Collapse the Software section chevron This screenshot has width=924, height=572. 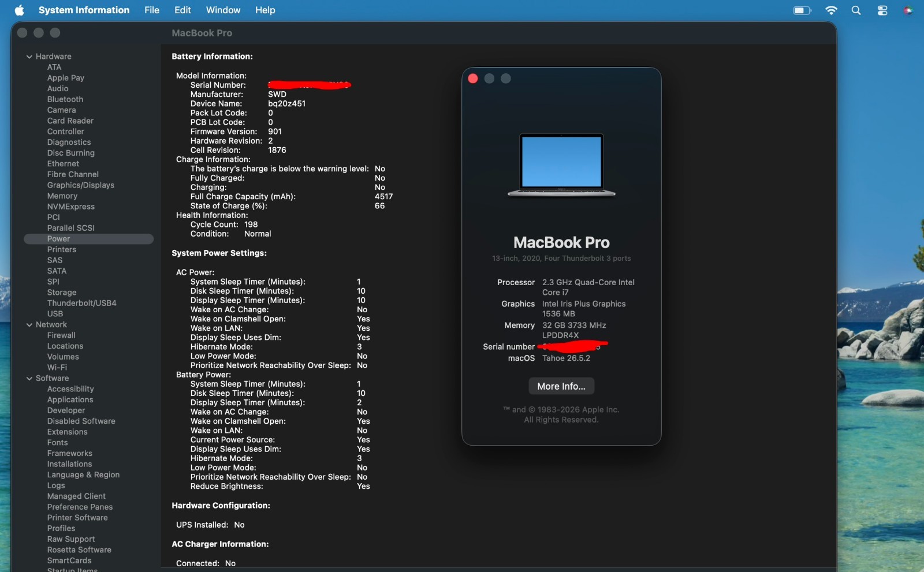point(29,379)
